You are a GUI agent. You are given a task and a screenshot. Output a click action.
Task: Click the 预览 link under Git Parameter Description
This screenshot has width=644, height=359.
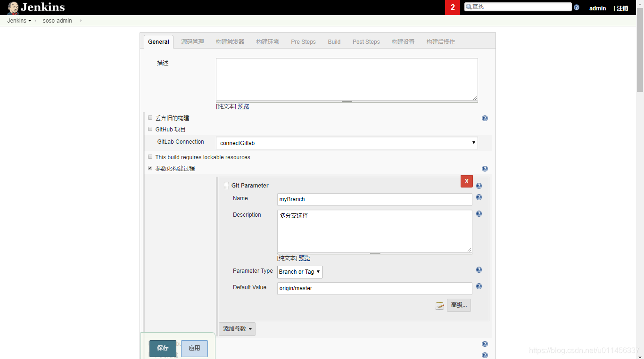[305, 258]
